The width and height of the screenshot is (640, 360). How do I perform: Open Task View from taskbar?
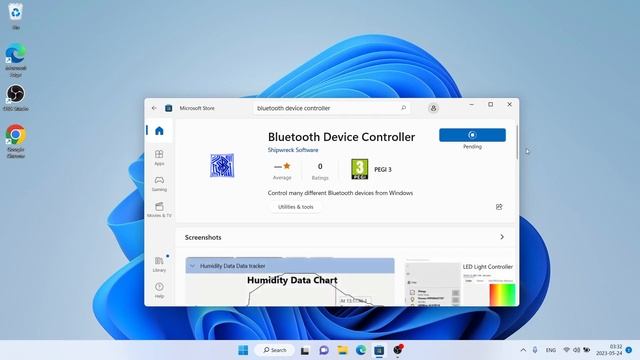pyautogui.click(x=305, y=350)
